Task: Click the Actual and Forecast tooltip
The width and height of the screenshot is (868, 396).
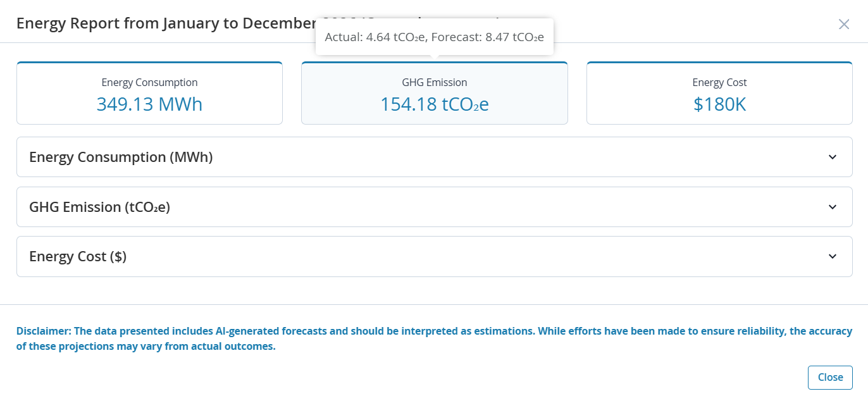Action: coord(434,37)
